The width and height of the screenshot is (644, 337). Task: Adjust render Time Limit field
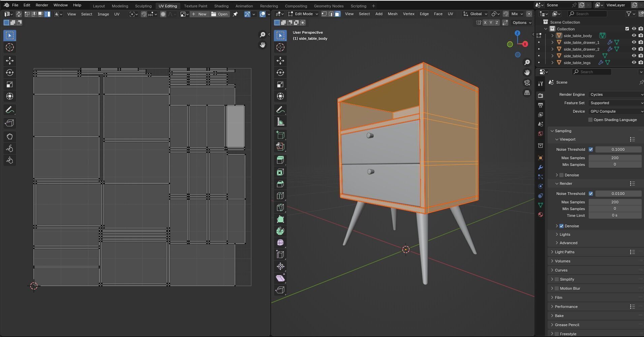click(615, 216)
